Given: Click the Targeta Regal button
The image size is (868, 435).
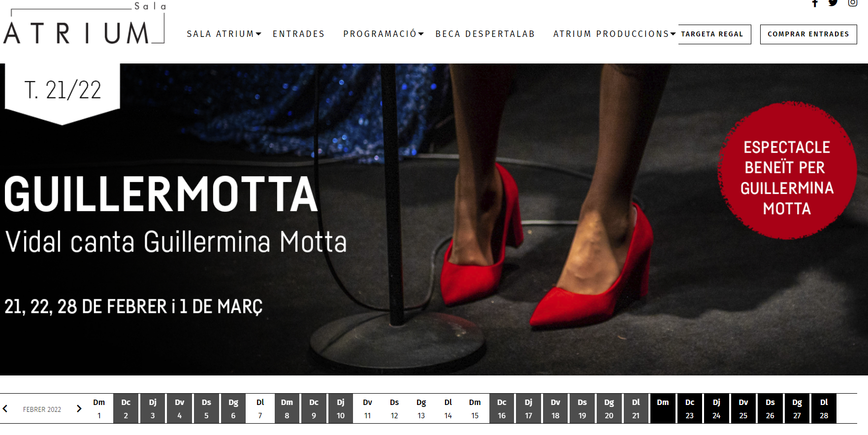Looking at the screenshot, I should tap(714, 34).
